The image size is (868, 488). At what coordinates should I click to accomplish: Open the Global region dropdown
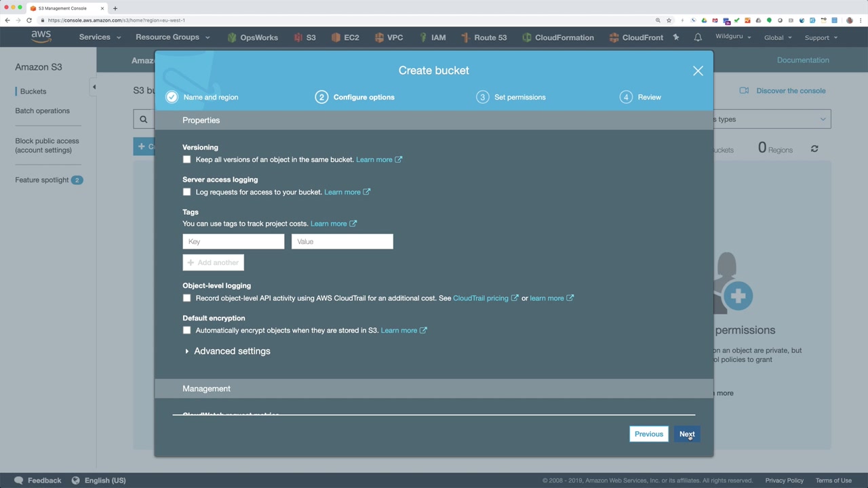pos(778,37)
